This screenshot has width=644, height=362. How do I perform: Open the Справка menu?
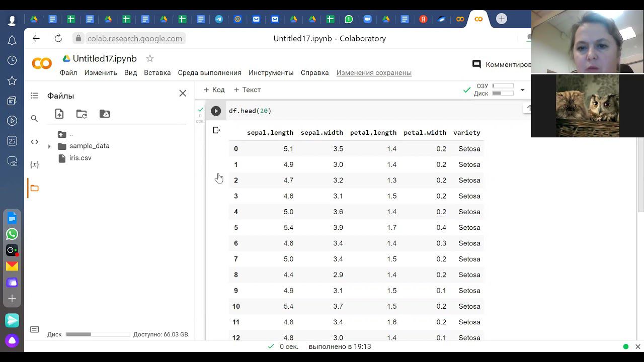click(314, 72)
